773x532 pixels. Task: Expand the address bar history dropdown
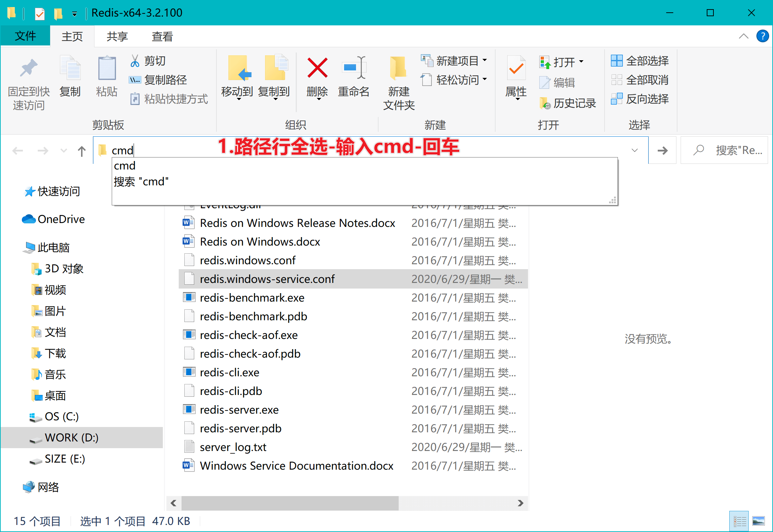pos(634,150)
